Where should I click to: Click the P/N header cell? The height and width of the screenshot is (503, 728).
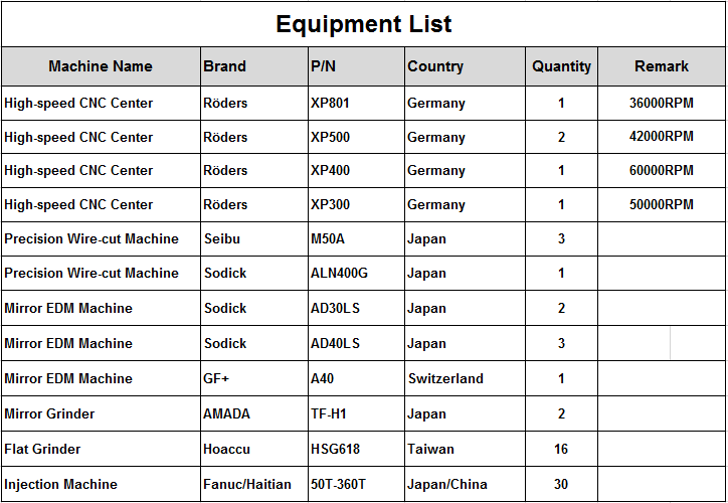tap(321, 66)
